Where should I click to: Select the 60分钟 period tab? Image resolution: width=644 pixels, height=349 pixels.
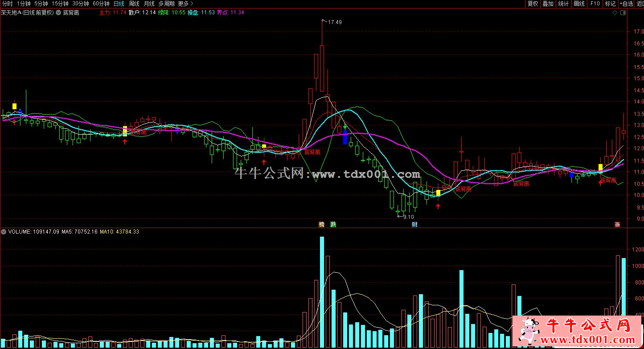tap(101, 4)
